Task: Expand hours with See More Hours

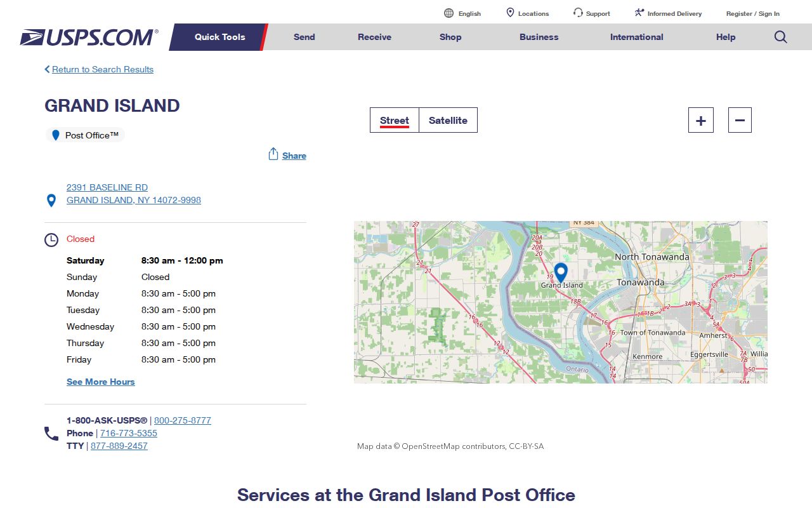Action: tap(101, 382)
